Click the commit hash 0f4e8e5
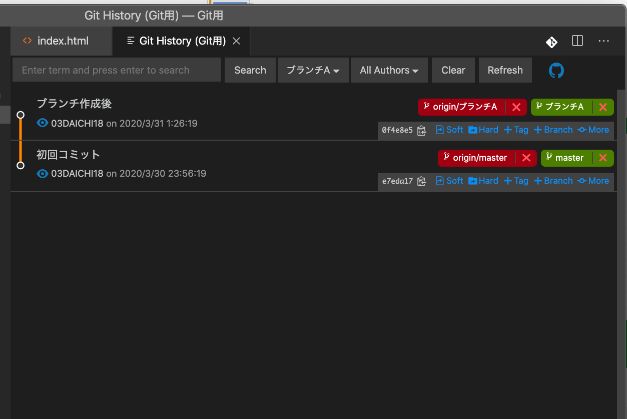Screen dimensions: 627x419 [x=397, y=130]
